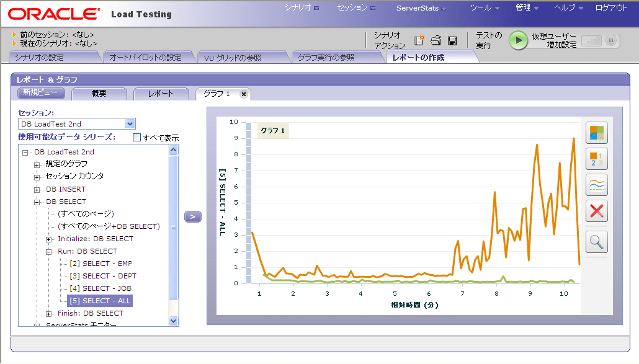Click the Oracle logo
This screenshot has height=364, width=639.
point(54,14)
